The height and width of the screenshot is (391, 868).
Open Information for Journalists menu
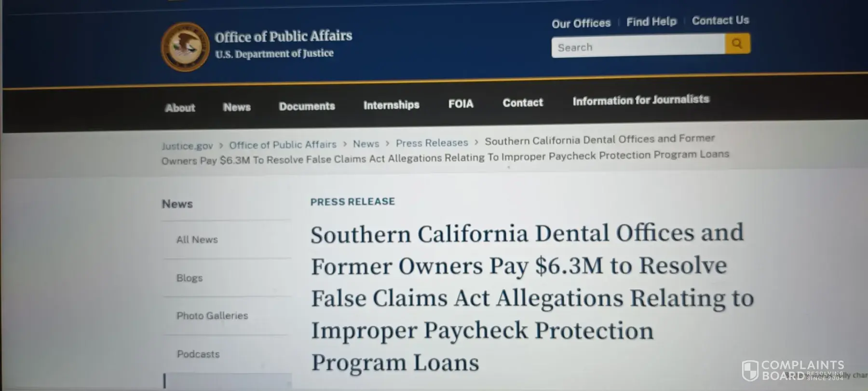point(641,100)
